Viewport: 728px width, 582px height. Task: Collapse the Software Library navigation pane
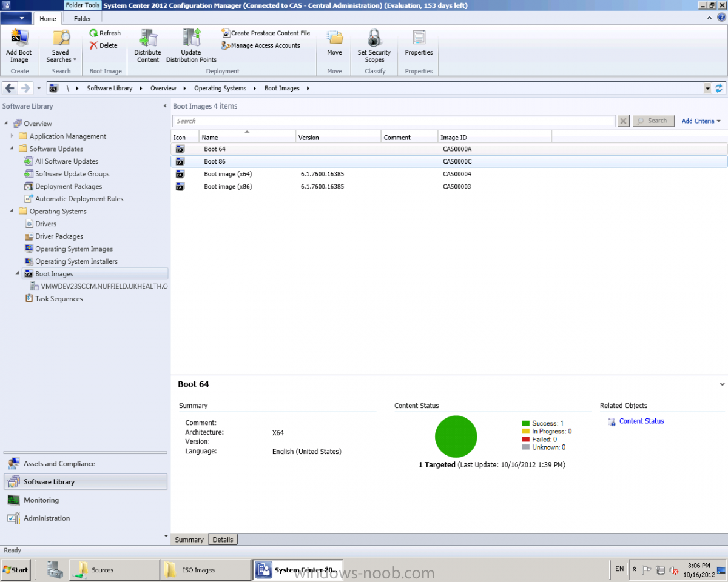[x=166, y=106]
